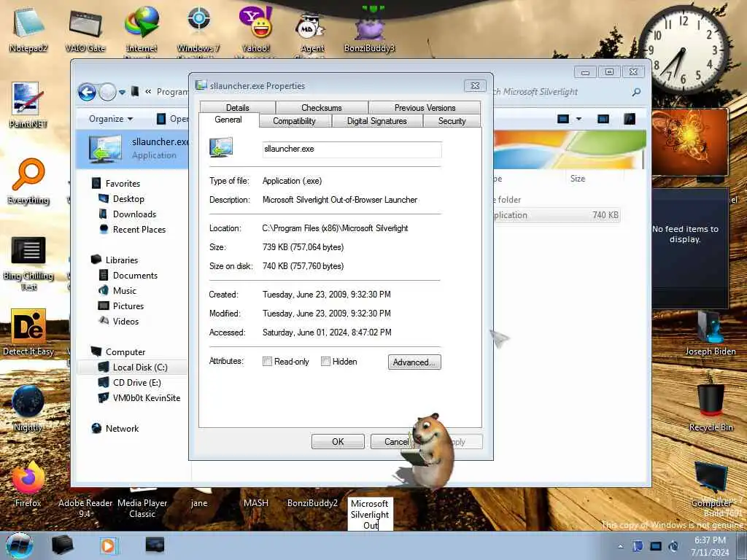747x560 pixels.
Task: Switch to the Digital Signatures tab
Action: 377,121
